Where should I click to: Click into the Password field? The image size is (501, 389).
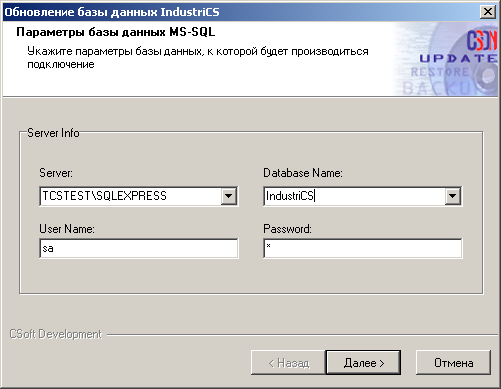(x=363, y=248)
